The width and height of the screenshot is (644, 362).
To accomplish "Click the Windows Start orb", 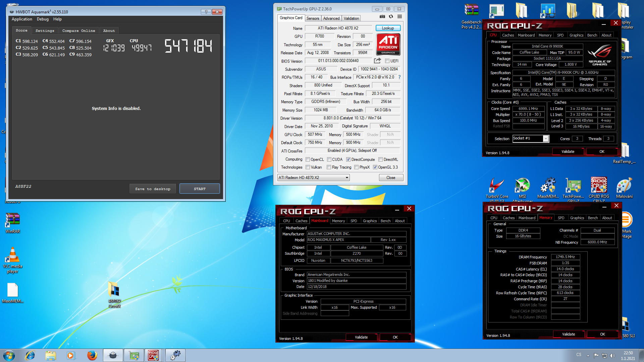I will 9,355.
